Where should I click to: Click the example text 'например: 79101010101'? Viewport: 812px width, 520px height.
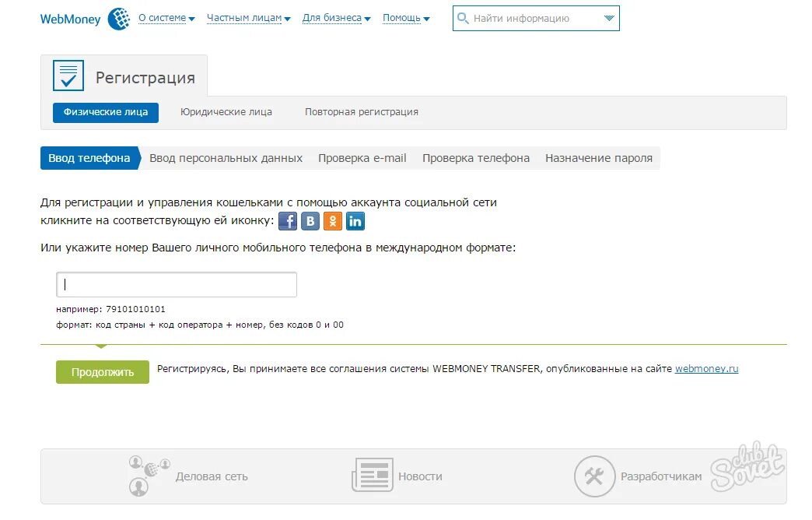tap(110, 309)
